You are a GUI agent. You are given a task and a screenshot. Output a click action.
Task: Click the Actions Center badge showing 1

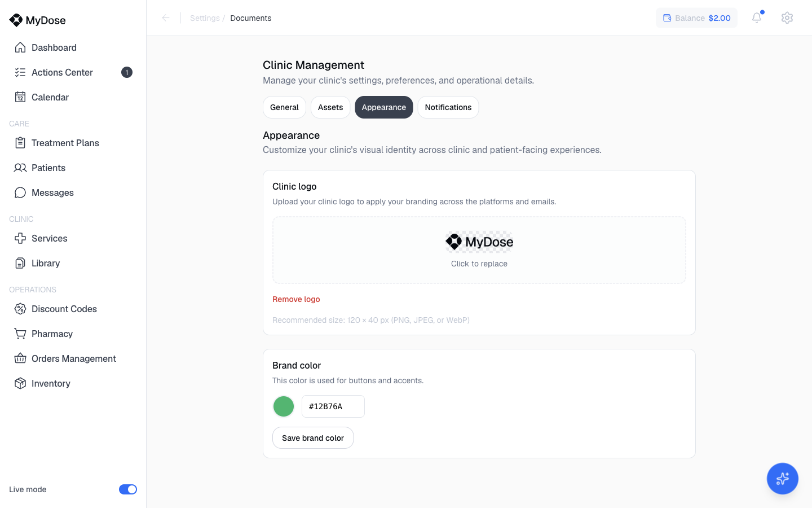pos(127,72)
